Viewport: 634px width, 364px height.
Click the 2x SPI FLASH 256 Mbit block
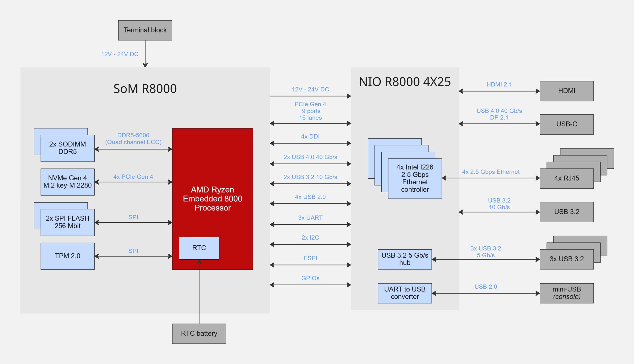coord(68,222)
